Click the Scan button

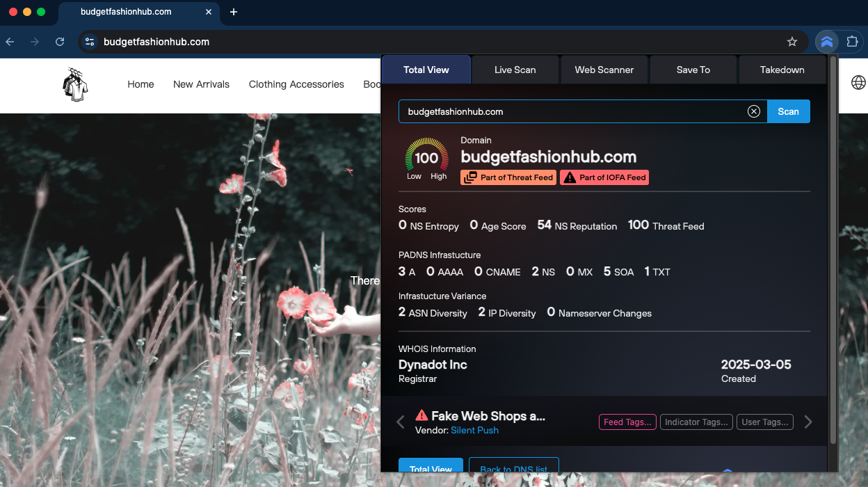point(789,111)
